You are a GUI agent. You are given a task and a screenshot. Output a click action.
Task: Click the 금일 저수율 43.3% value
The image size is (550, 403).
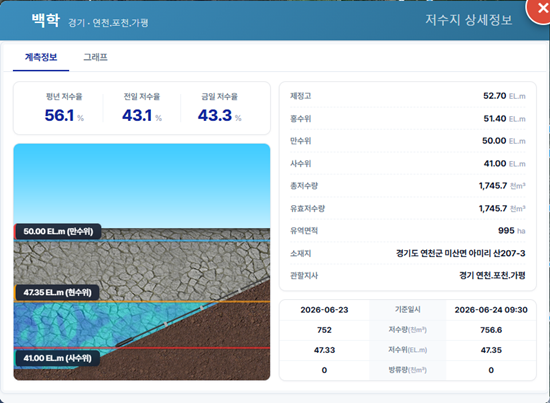220,115
